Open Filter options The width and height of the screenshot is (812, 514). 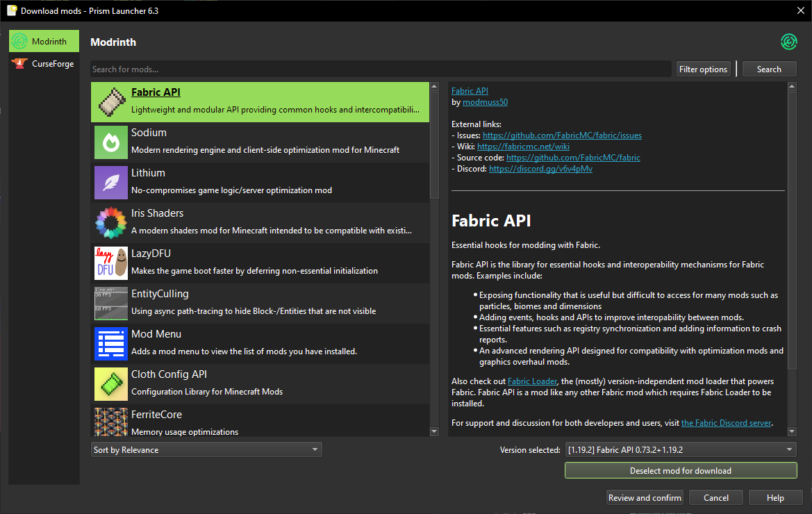pos(703,69)
